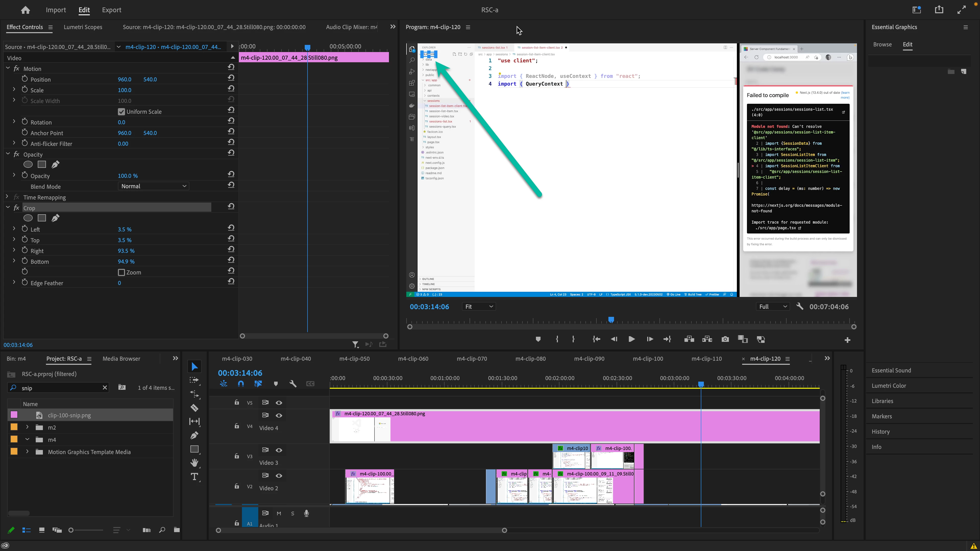
Task: Expand the m2 bin folder
Action: pyautogui.click(x=27, y=428)
